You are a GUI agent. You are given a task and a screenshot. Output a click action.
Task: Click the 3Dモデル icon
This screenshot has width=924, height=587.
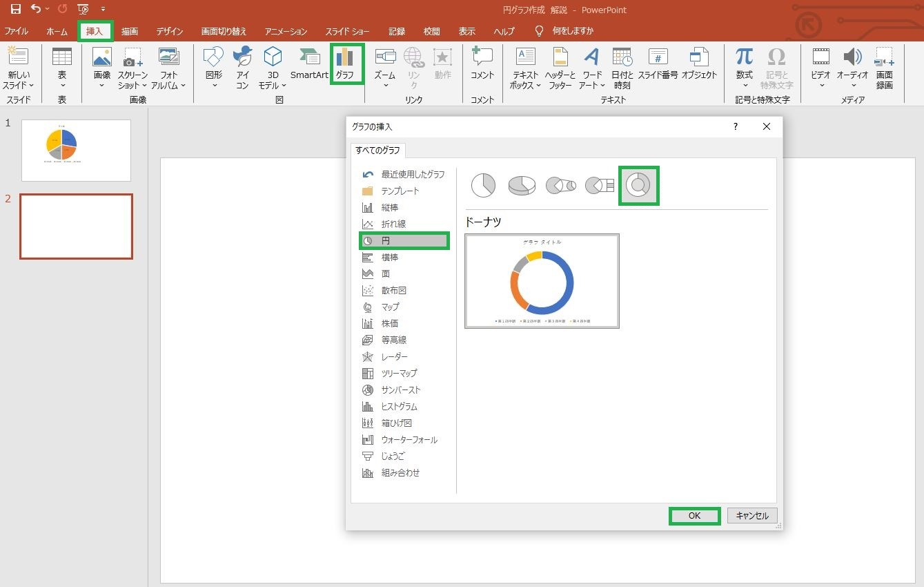(273, 57)
